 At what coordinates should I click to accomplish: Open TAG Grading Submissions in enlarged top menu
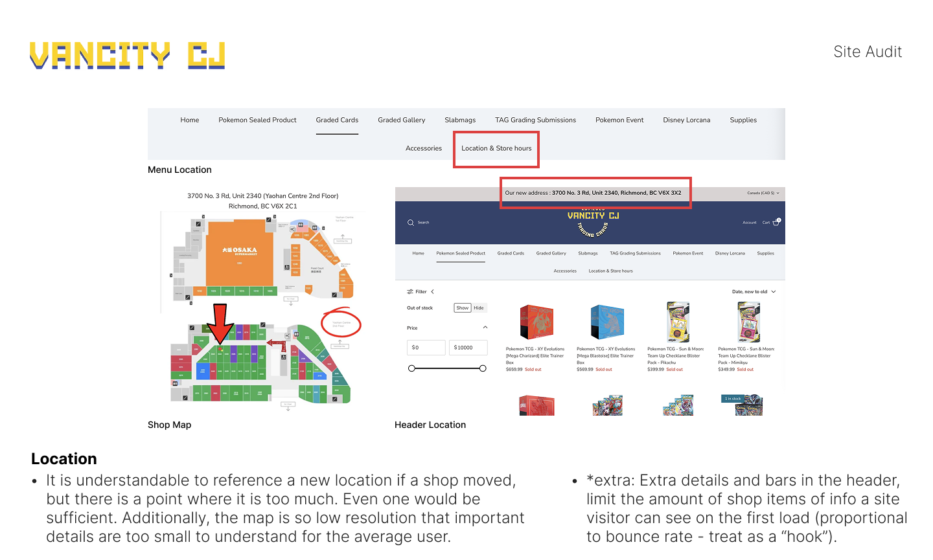(535, 120)
